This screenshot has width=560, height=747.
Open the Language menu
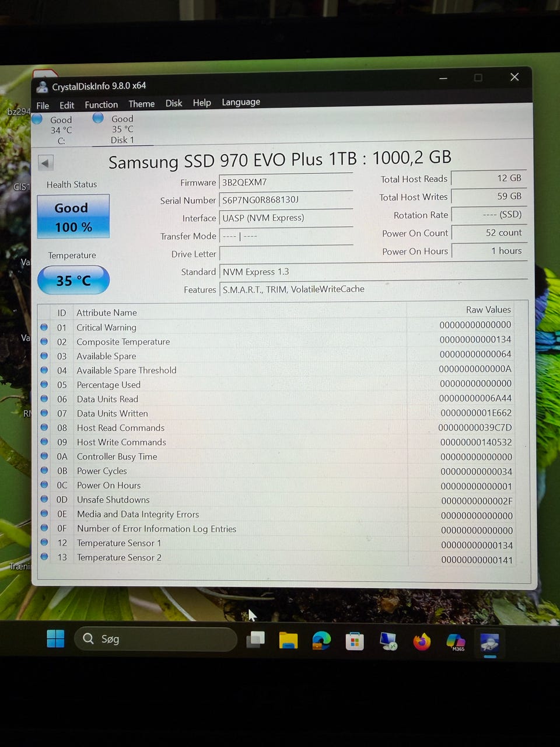pos(241,102)
